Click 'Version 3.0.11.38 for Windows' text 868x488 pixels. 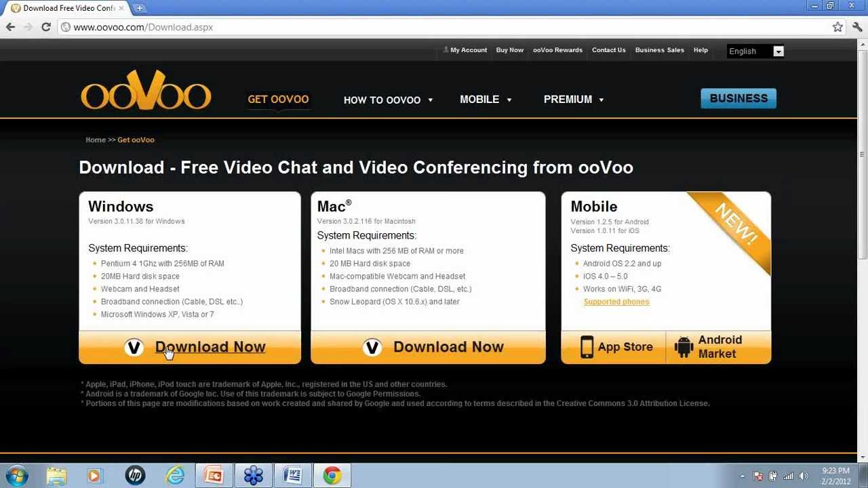(136, 221)
